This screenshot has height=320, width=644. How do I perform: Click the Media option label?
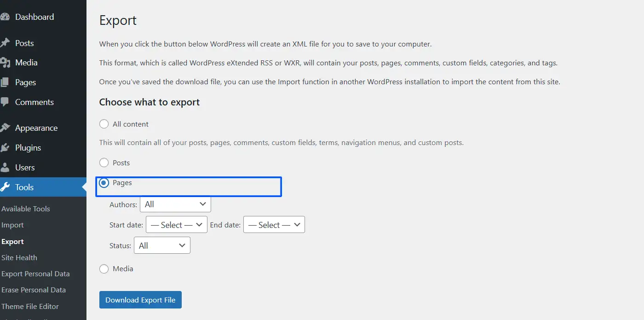click(123, 269)
